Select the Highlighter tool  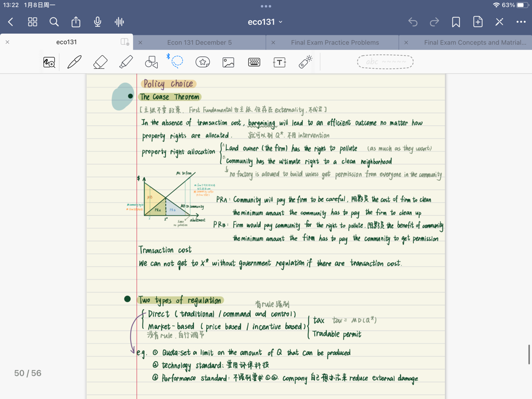coord(126,62)
